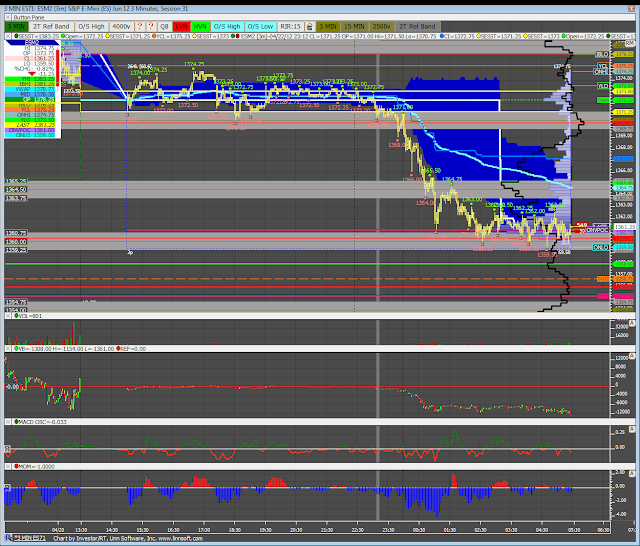The width and height of the screenshot is (640, 546).
Task: Select the olive 3 MIN button
Action: [x=328, y=27]
